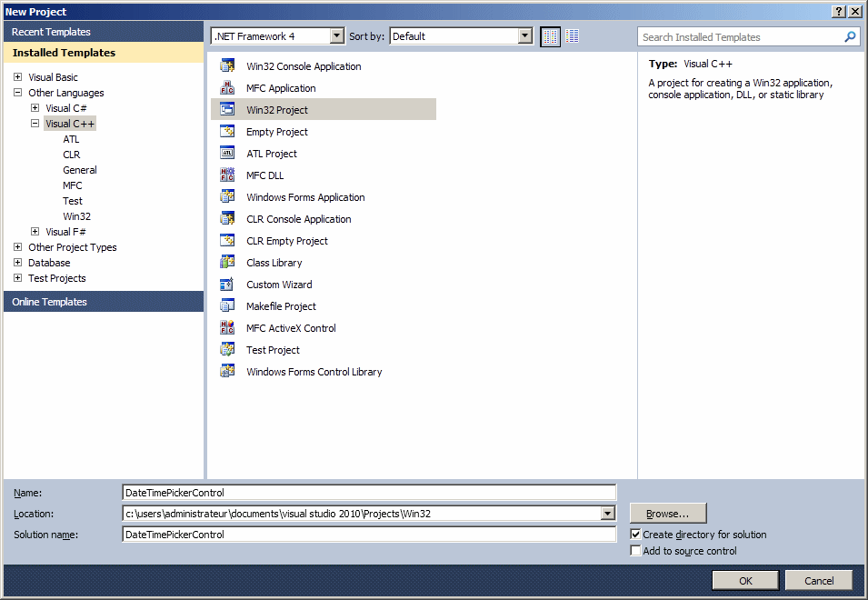
Task: Click the Win32 Project template icon
Action: (x=227, y=109)
